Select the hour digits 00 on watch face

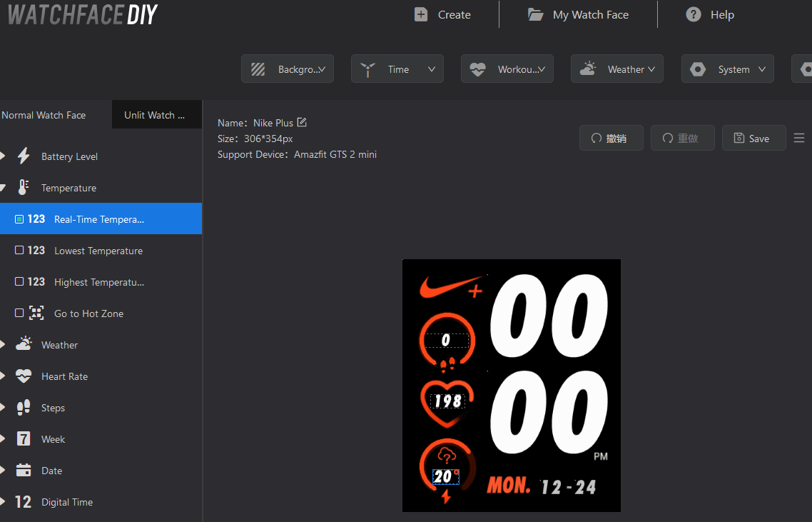(549, 316)
